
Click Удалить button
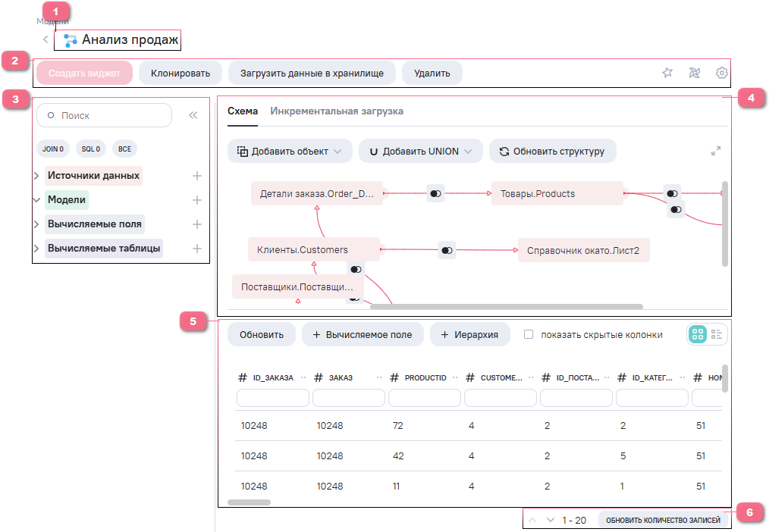pyautogui.click(x=432, y=73)
